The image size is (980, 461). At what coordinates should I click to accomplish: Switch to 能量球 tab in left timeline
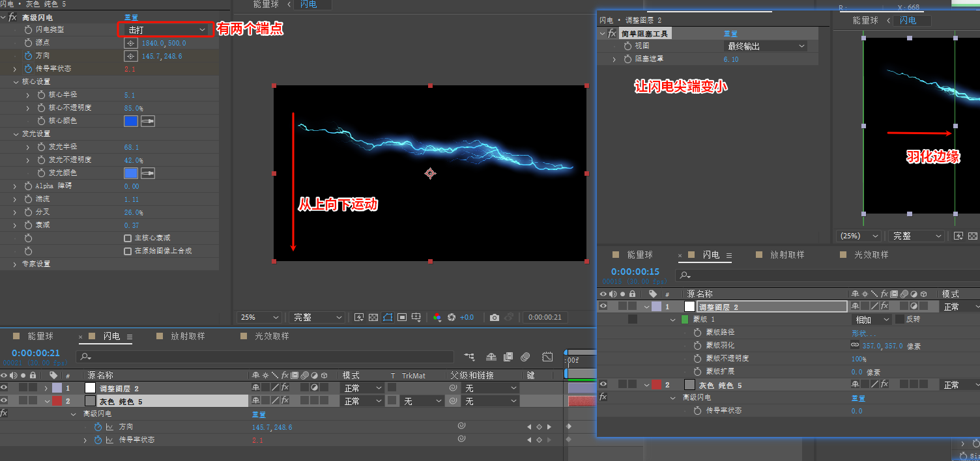pos(40,336)
